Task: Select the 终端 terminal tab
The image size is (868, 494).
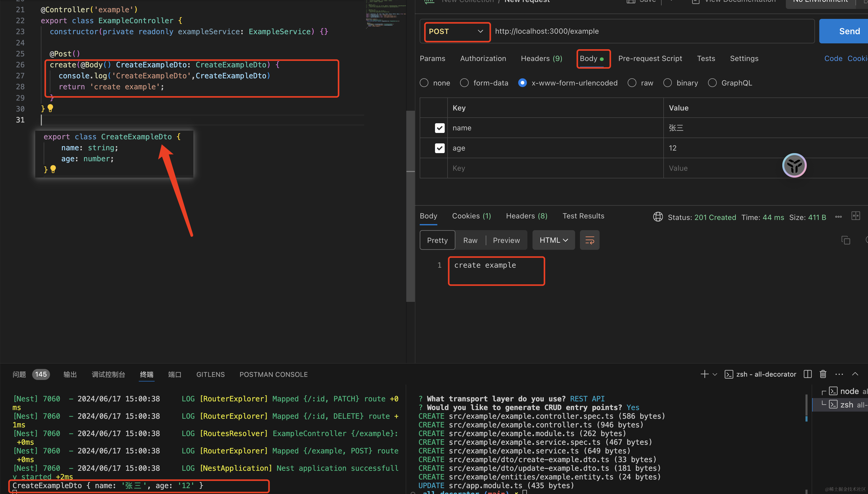Action: [x=146, y=375]
